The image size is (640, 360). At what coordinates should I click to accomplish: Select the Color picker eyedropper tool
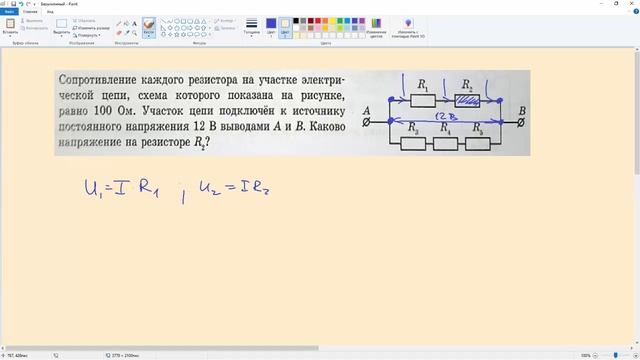127,33
